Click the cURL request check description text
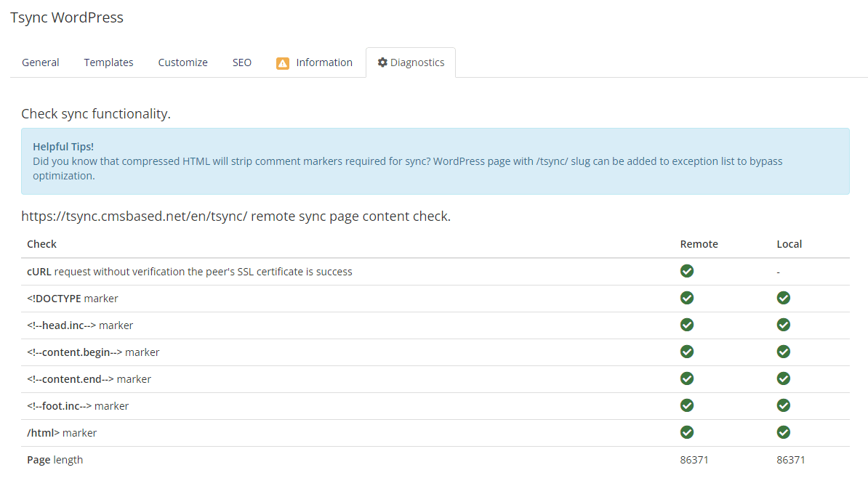This screenshot has height=486, width=868. point(189,272)
